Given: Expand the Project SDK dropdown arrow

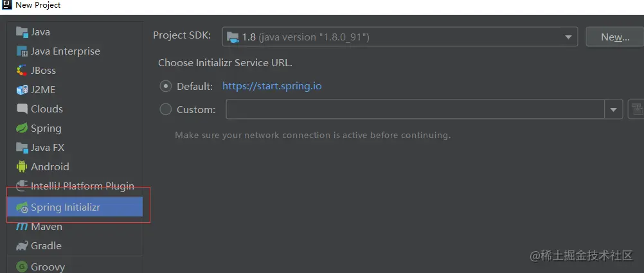Looking at the screenshot, I should coord(568,37).
